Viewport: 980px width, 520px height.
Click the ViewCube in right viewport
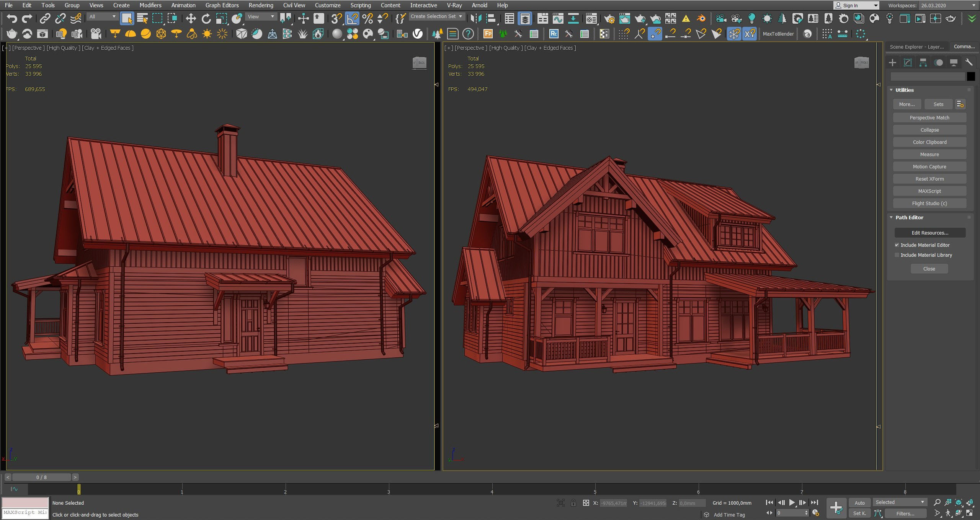click(x=861, y=62)
